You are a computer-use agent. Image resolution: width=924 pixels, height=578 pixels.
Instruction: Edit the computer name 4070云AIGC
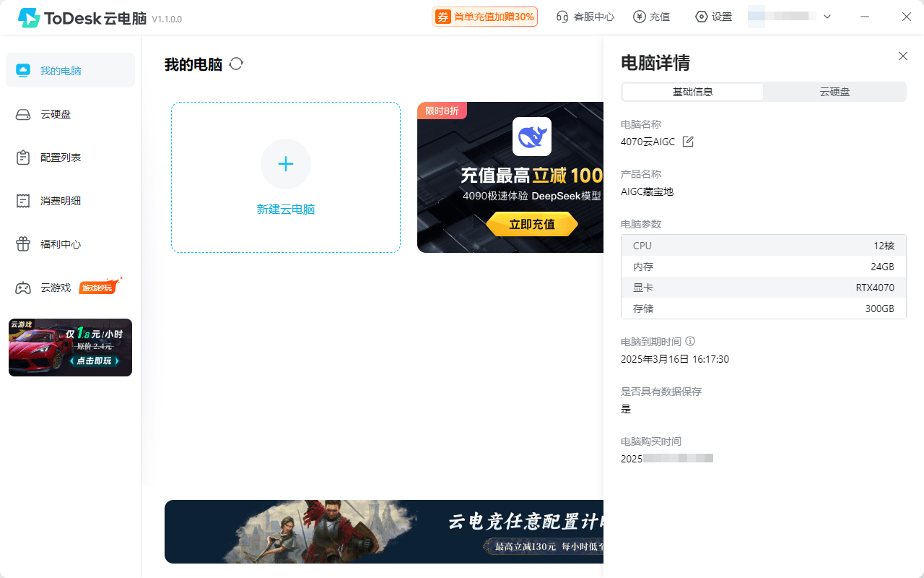click(x=688, y=142)
